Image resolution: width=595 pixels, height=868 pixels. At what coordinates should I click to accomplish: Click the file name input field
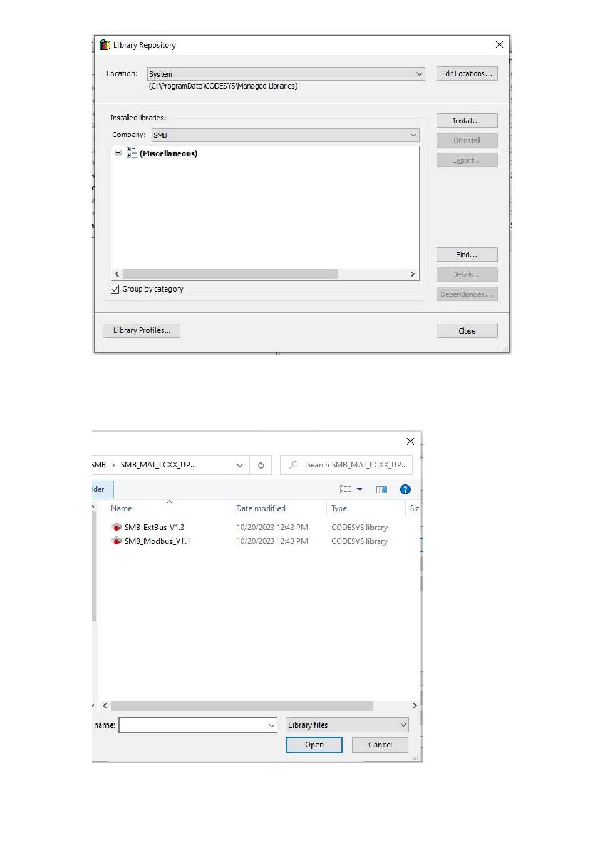193,725
